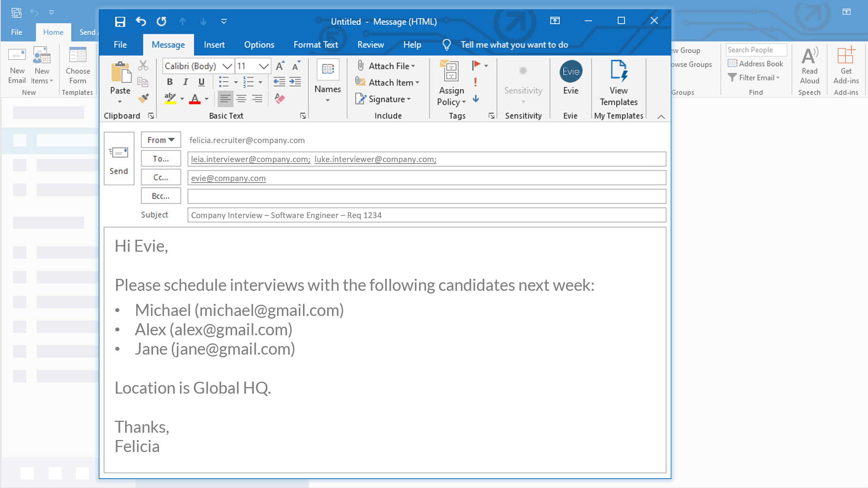Click the Undo arrow icon
This screenshot has height=488, width=868.
(x=141, y=21)
